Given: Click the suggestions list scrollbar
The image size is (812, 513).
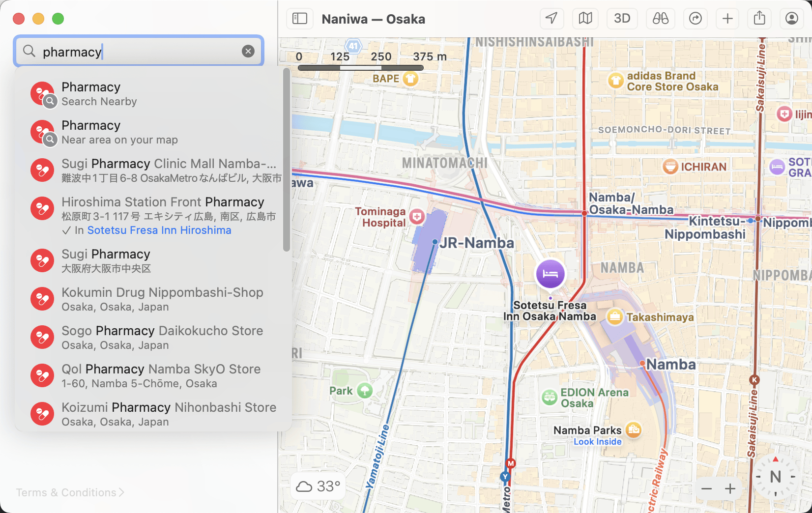Looking at the screenshot, I should [287, 160].
